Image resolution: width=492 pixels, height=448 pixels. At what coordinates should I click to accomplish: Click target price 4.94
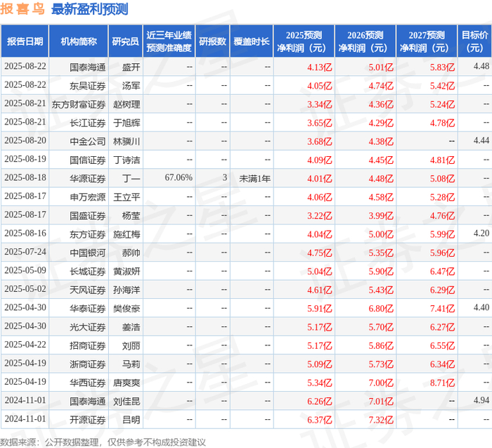(x=481, y=400)
